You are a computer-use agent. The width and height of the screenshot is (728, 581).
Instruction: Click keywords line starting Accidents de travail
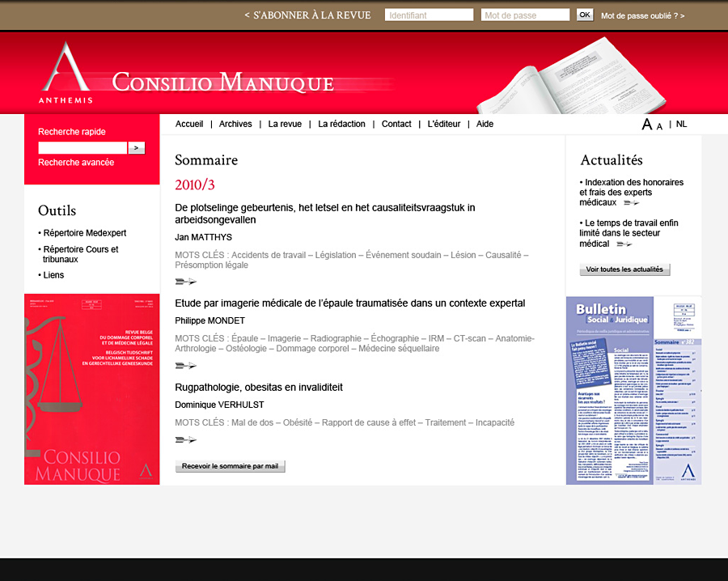[352, 260]
